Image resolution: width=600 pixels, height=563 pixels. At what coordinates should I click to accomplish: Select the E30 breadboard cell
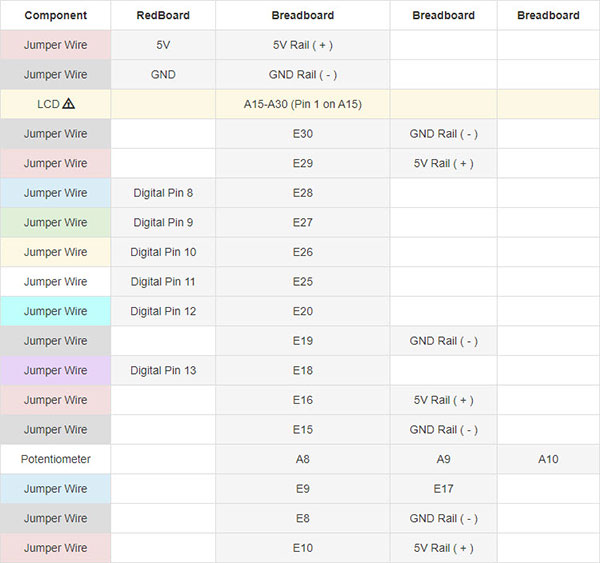[303, 134]
